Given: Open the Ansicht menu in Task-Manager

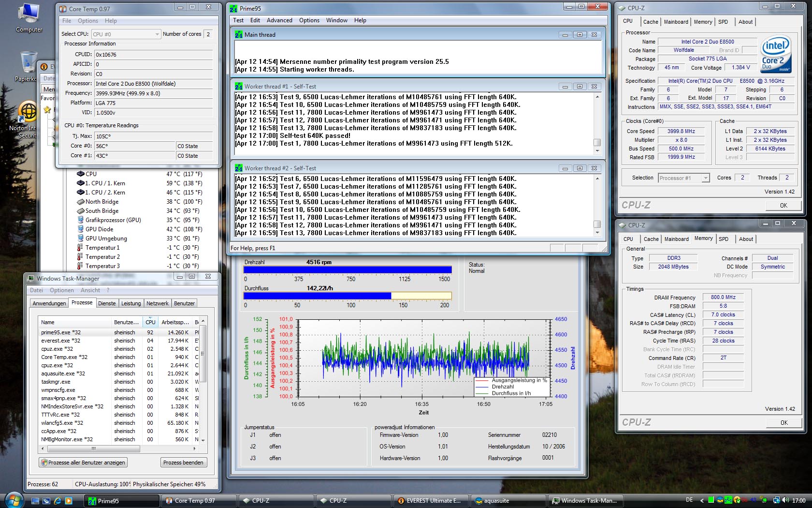Looking at the screenshot, I should point(90,290).
